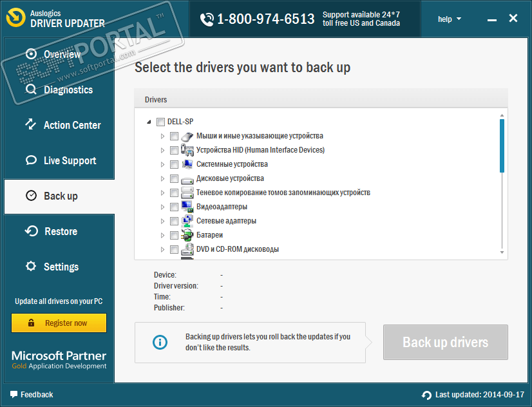The width and height of the screenshot is (532, 407).
Task: Go to the Overview section
Action: pos(59,54)
